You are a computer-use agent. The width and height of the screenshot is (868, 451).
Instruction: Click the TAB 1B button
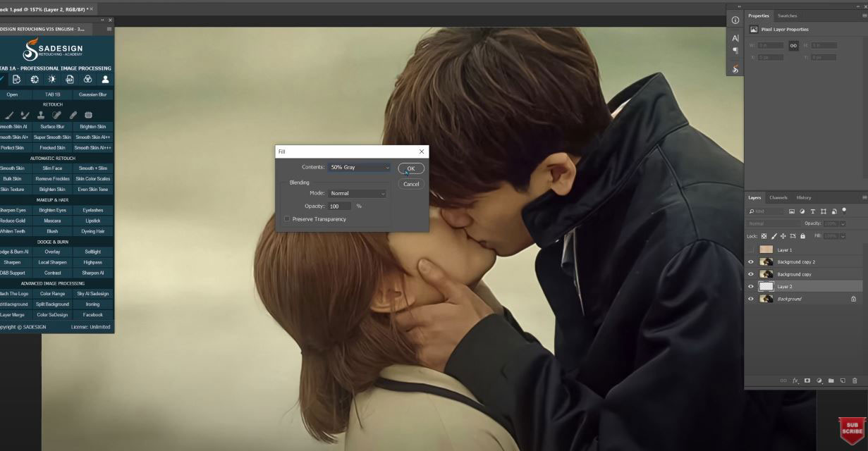coord(53,94)
